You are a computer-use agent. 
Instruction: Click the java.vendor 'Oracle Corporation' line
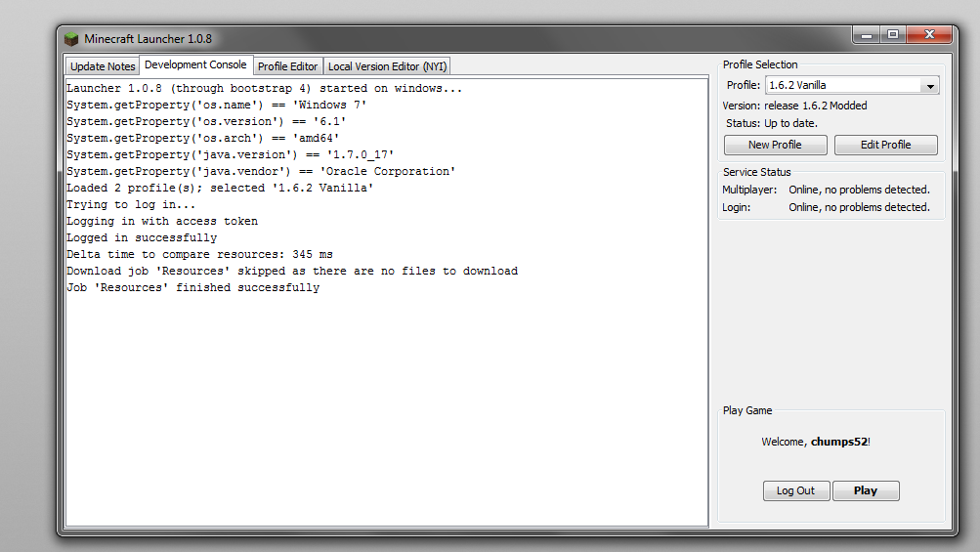[x=261, y=171]
